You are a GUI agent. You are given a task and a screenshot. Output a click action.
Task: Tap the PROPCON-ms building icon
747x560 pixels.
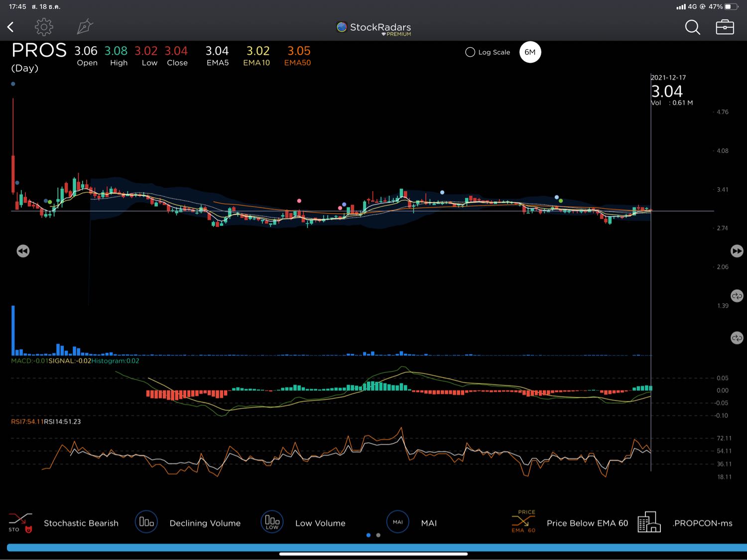pyautogui.click(x=649, y=522)
